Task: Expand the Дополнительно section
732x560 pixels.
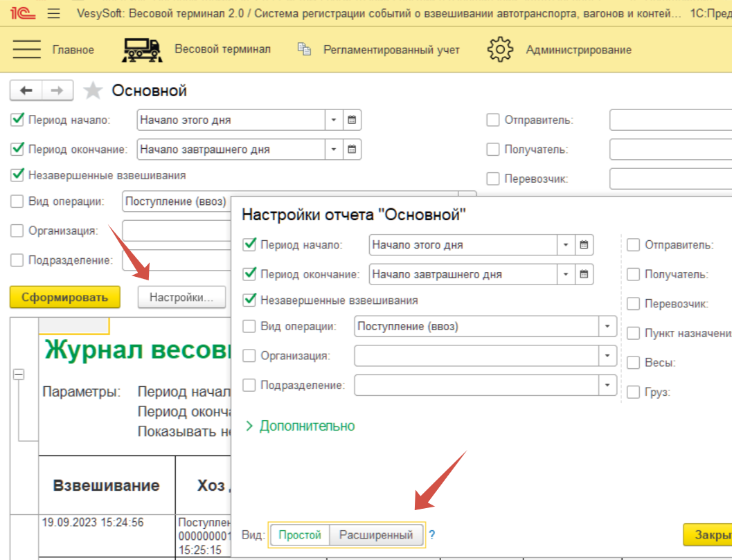Action: click(300, 426)
